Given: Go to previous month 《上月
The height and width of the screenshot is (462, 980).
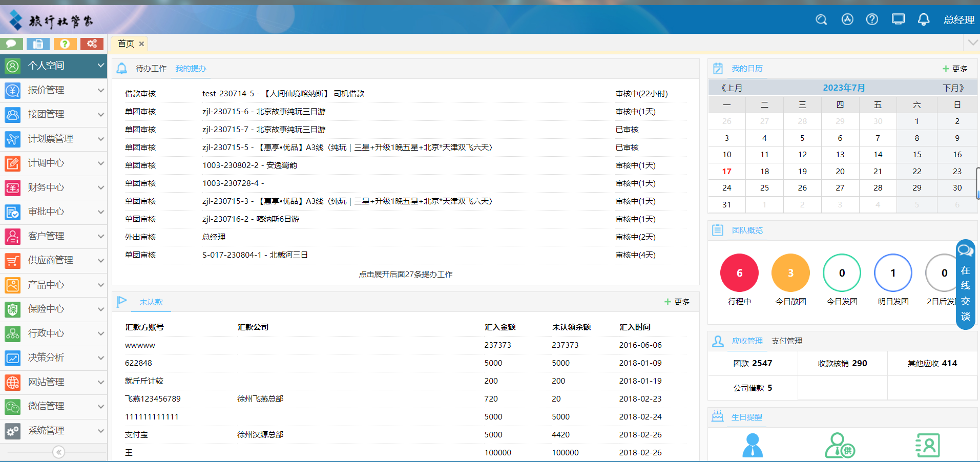Looking at the screenshot, I should 730,88.
